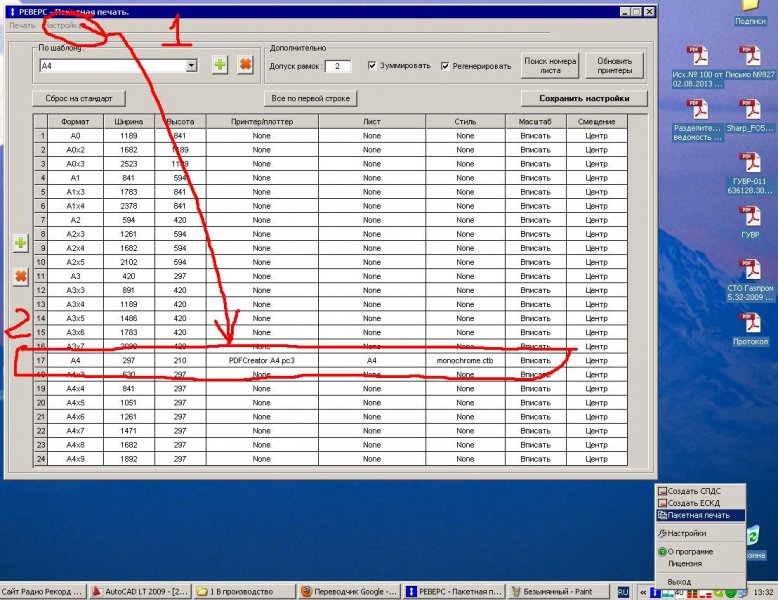Open 'СТО Газпром 5.32-2009' PDF icon

[x=750, y=280]
